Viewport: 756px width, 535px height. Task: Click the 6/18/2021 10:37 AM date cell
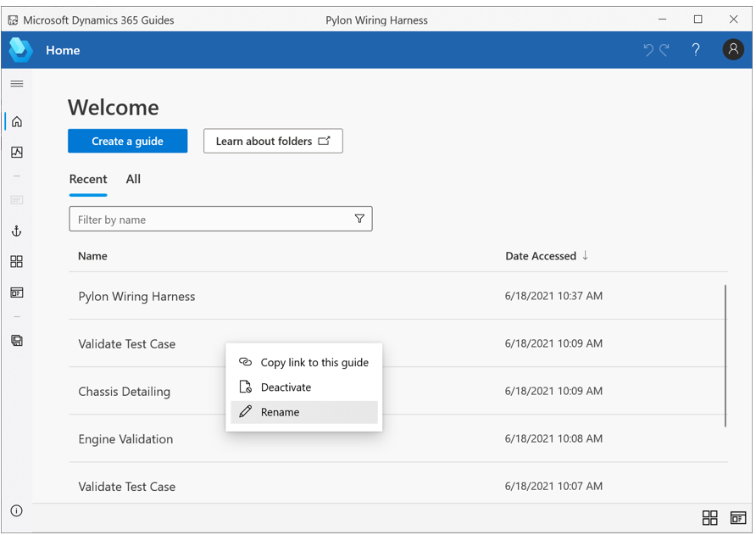(x=553, y=296)
